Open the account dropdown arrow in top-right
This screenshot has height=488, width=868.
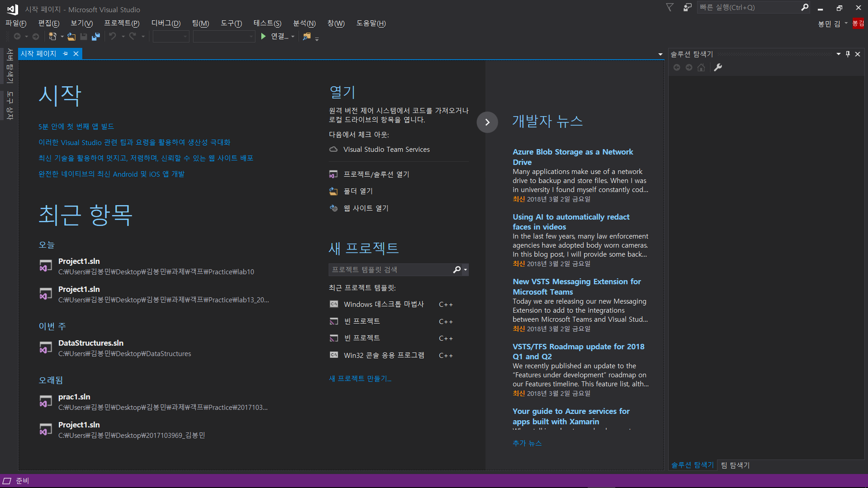click(x=846, y=23)
